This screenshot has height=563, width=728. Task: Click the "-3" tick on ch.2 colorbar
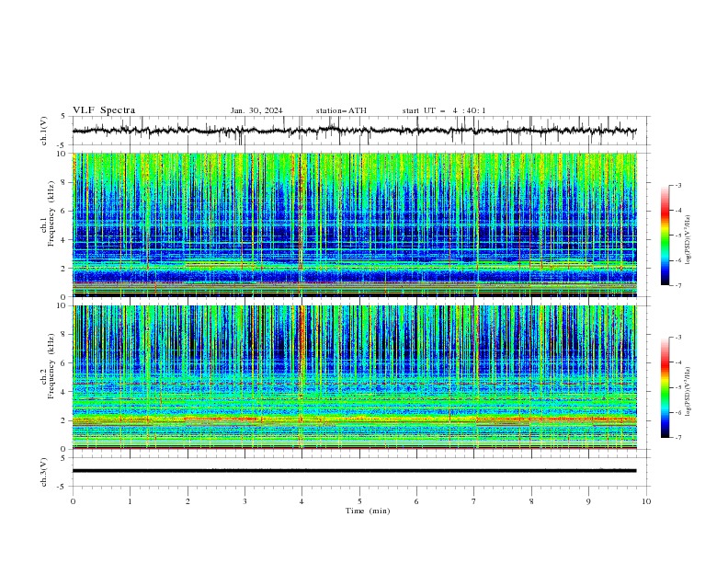tap(678, 338)
